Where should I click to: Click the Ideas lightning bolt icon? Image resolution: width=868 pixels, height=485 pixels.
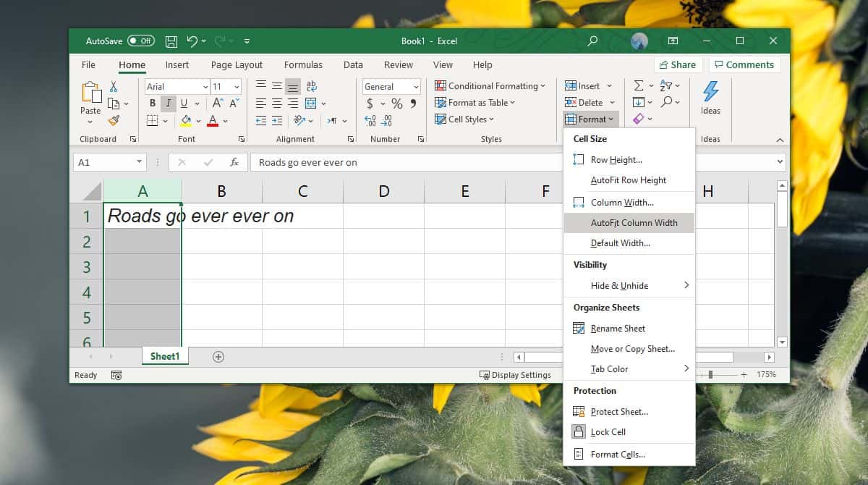pyautogui.click(x=710, y=93)
